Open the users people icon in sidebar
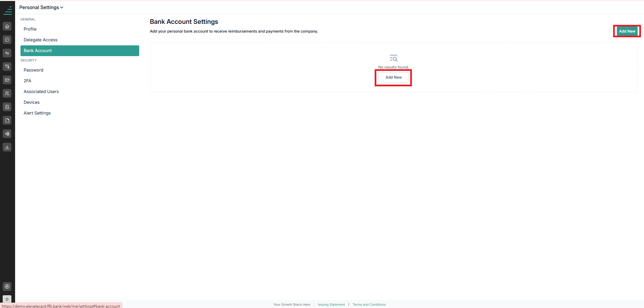The width and height of the screenshot is (644, 308). [7, 93]
